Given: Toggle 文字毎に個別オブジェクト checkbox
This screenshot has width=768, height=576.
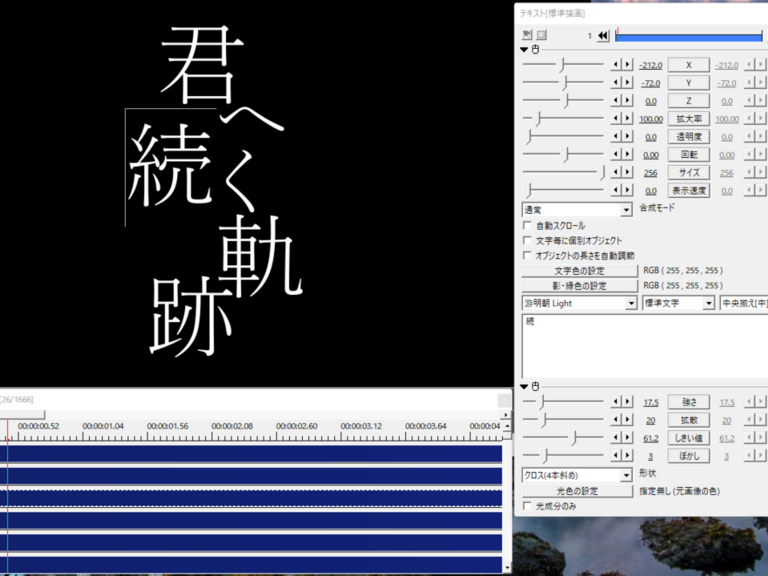Looking at the screenshot, I should [527, 240].
